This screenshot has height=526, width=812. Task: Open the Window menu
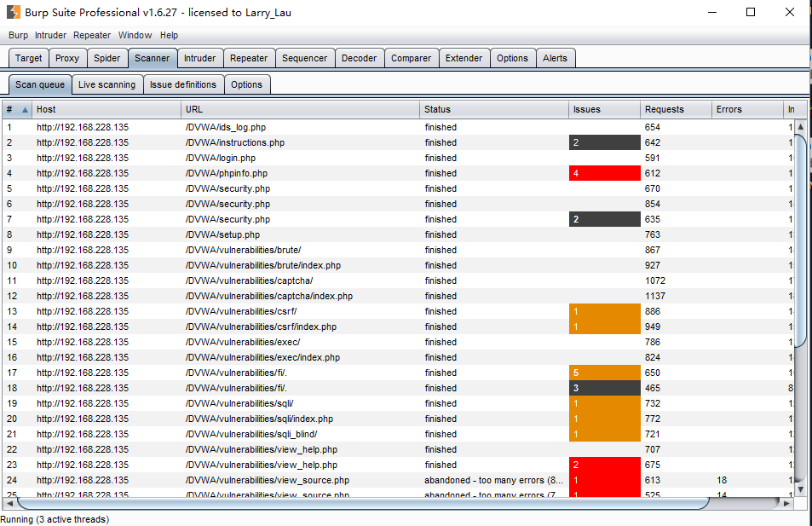135,35
